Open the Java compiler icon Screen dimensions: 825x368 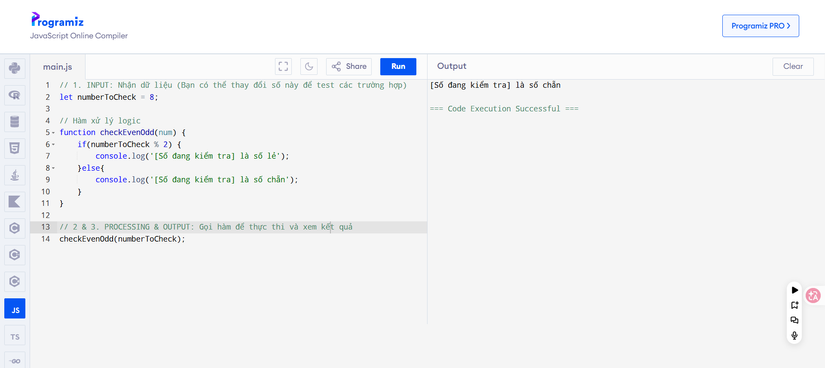[15, 175]
